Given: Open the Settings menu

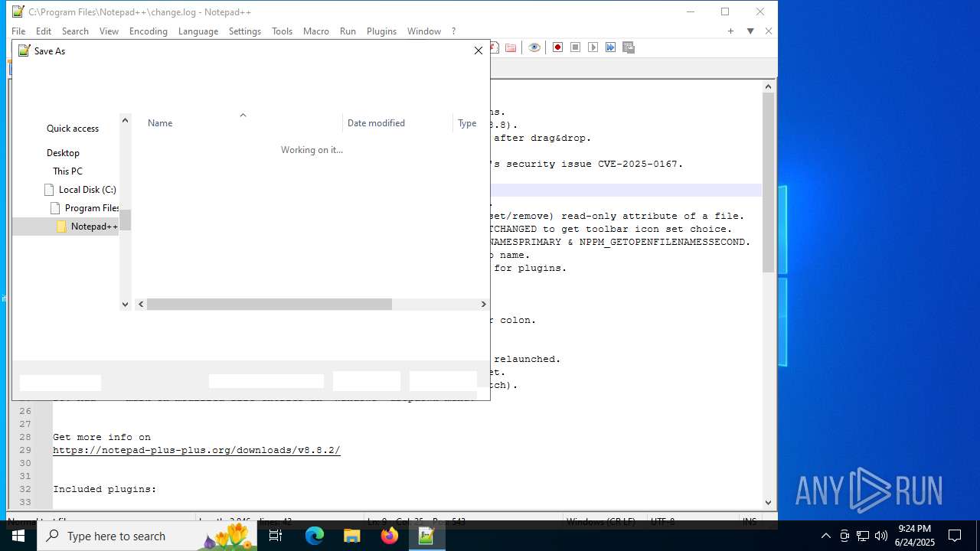Looking at the screenshot, I should tap(245, 31).
